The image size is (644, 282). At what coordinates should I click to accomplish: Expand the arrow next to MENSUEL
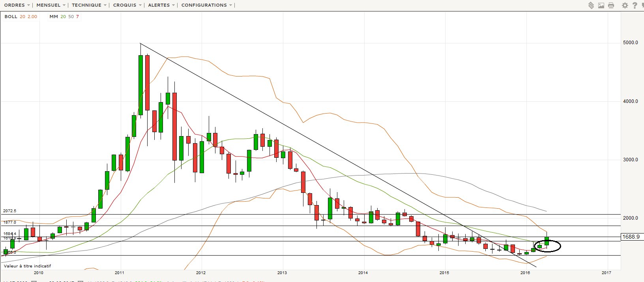pyautogui.click(x=65, y=6)
